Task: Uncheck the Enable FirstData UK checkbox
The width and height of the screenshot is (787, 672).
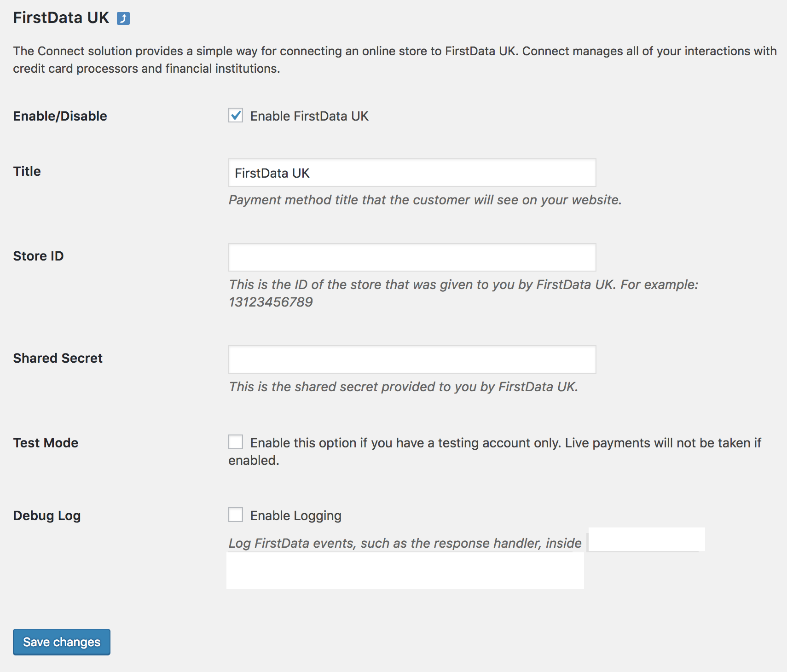Action: tap(236, 116)
